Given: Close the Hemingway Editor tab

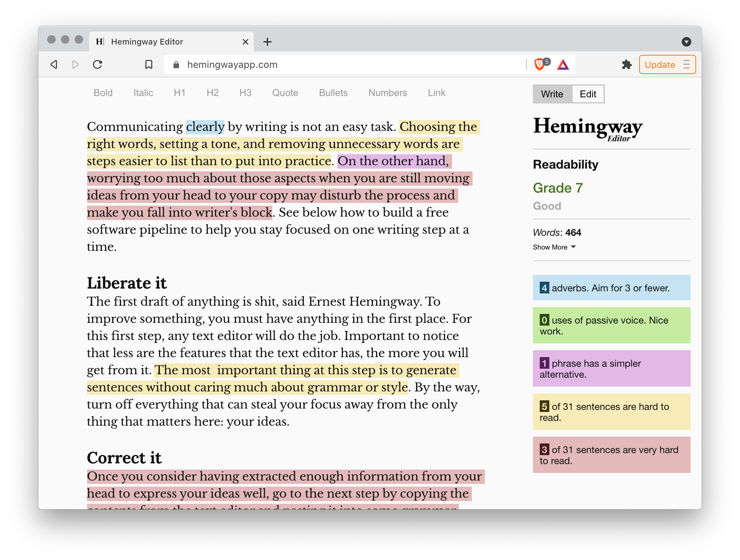Looking at the screenshot, I should [246, 42].
